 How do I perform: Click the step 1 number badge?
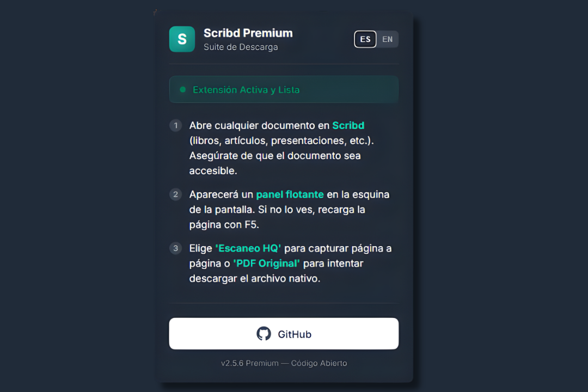click(x=175, y=125)
